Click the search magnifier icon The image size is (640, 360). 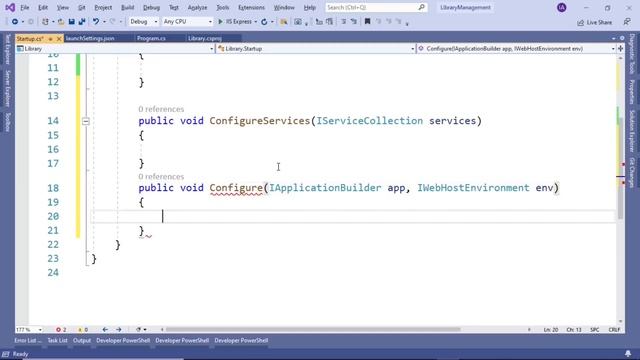coord(422,7)
